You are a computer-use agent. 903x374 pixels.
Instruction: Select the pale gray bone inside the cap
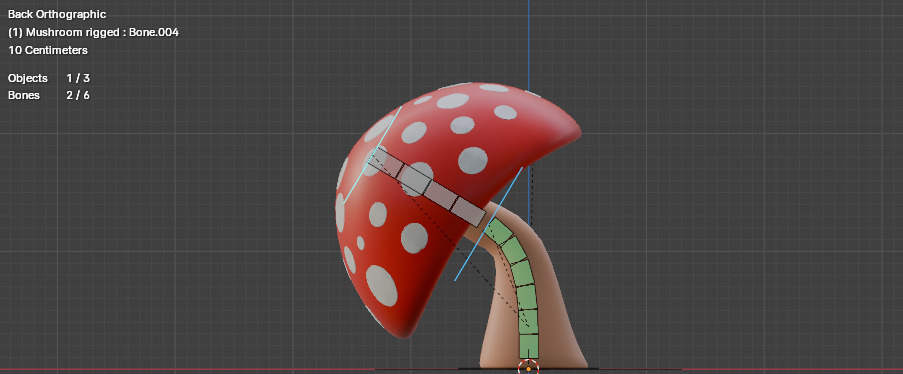pos(426,187)
